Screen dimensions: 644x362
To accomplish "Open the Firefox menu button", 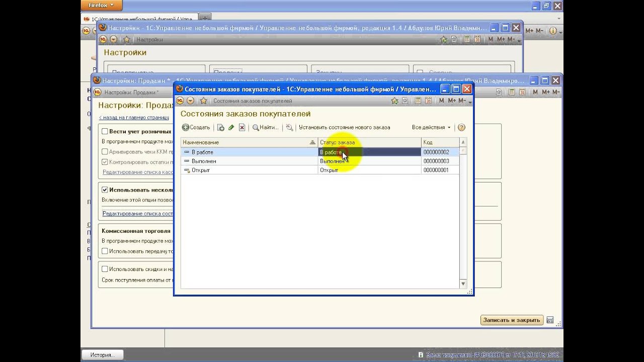I will [x=101, y=5].
